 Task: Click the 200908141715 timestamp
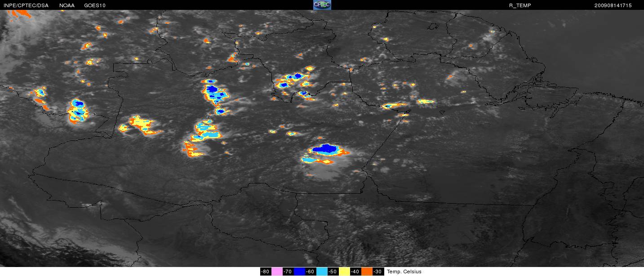click(x=613, y=5)
